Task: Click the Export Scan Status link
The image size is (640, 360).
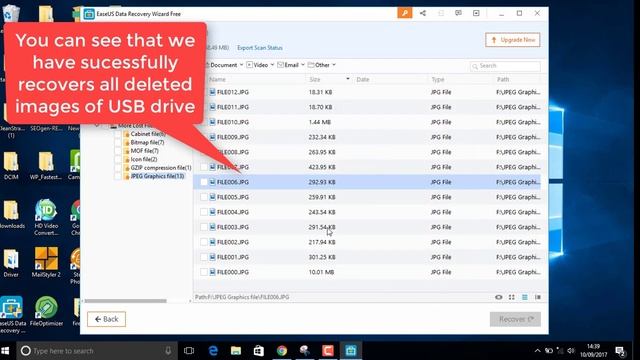Action: coord(260,48)
